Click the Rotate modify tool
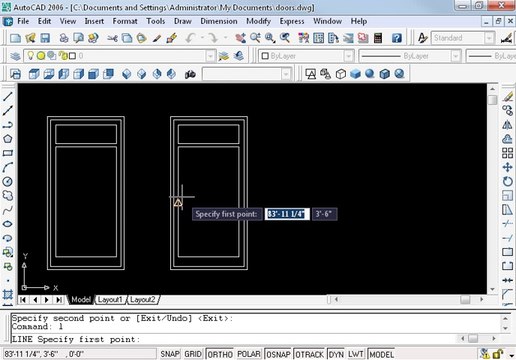This screenshot has width=516, height=360. tap(507, 181)
